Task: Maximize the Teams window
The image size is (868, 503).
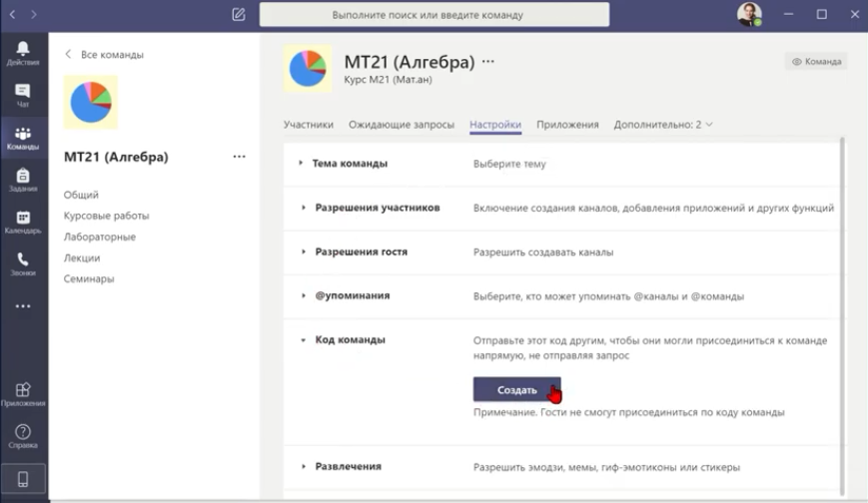Action: pyautogui.click(x=821, y=14)
